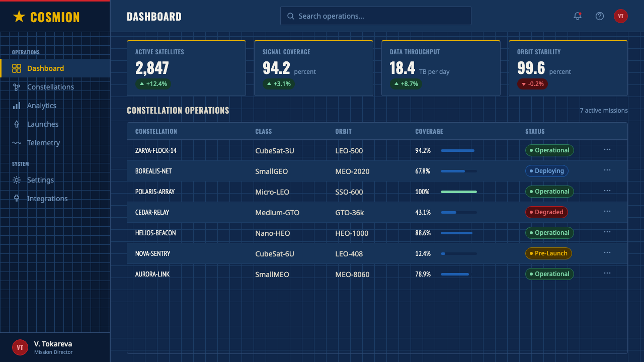
Task: Select the Dashboard menu item
Action: 55,68
